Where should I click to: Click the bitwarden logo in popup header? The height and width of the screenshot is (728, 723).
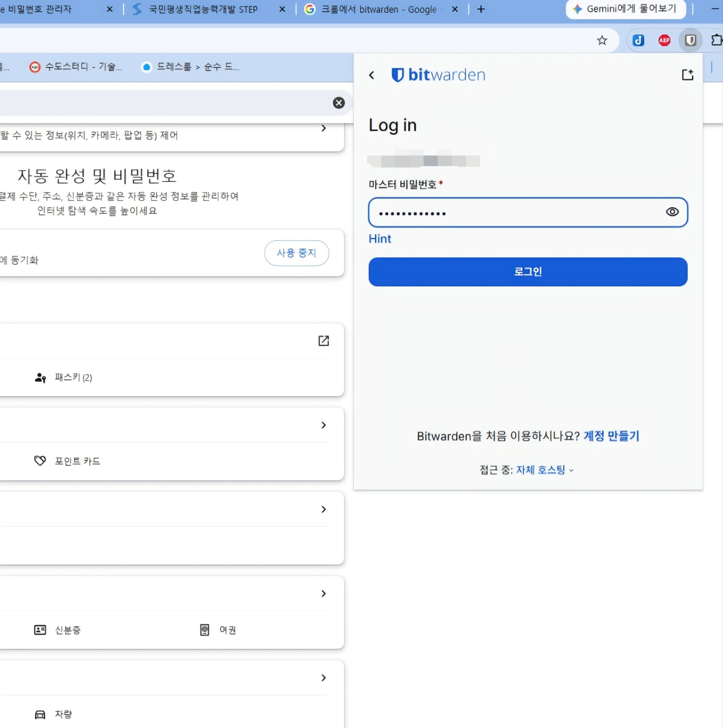[x=438, y=75]
